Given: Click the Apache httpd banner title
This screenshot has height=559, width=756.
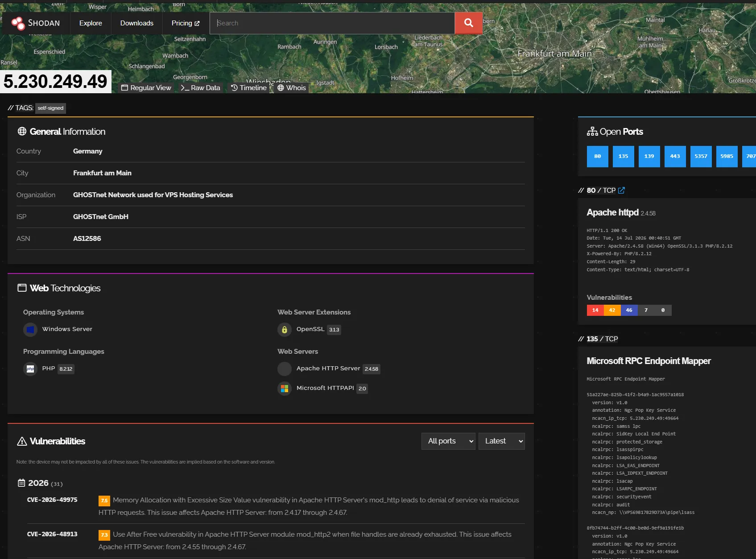Looking at the screenshot, I should click(613, 212).
